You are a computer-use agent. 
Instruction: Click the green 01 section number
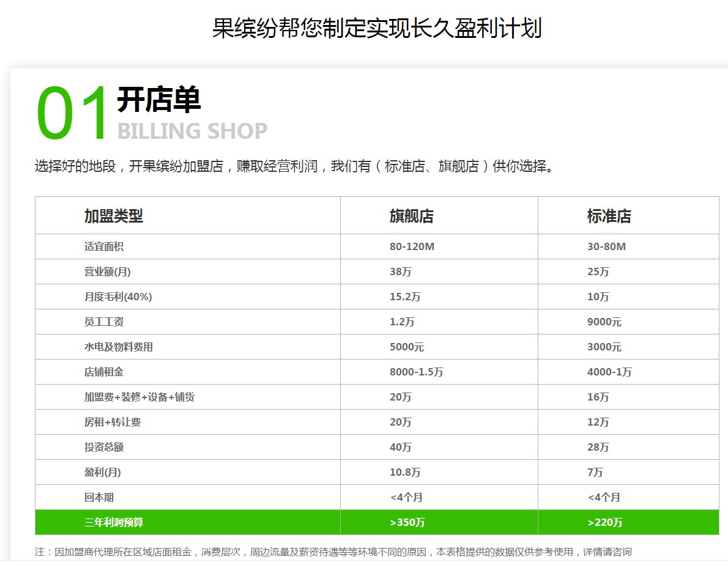(72, 114)
